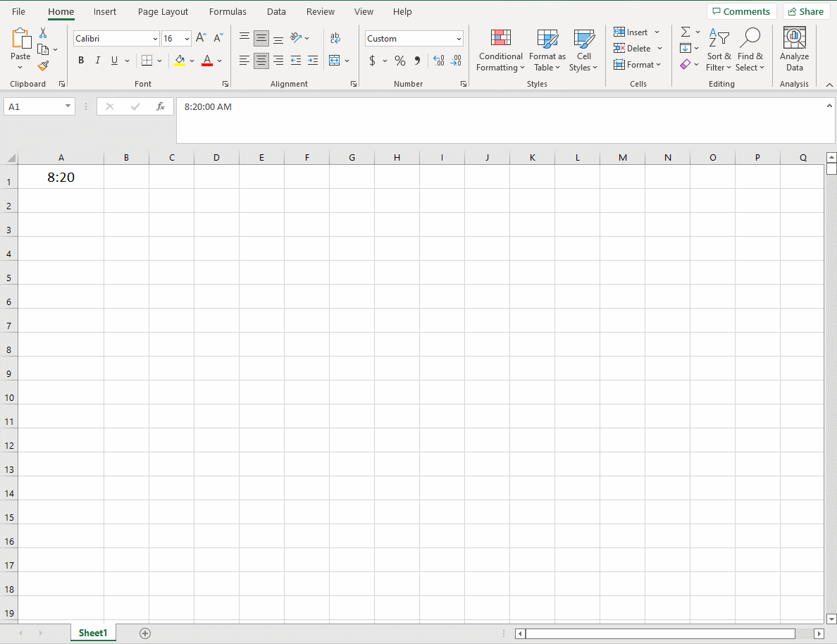The image size is (837, 644).
Task: Click the Comma style icon
Action: point(416,61)
